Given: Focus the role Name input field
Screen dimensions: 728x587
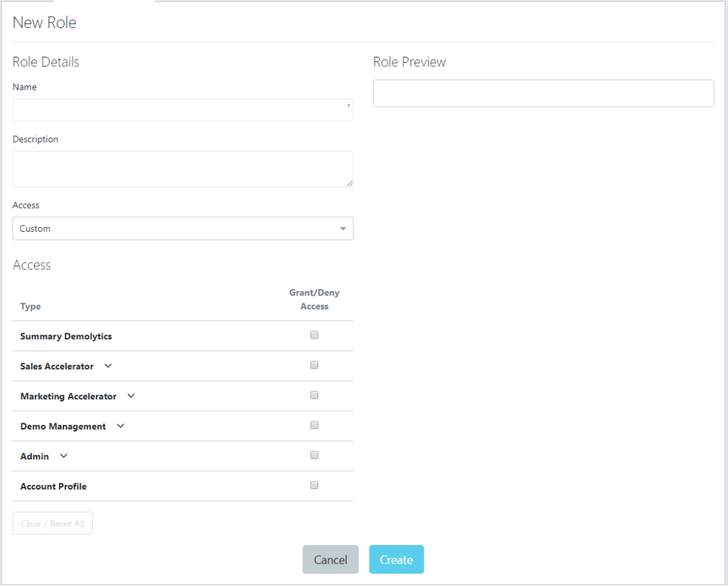Looking at the screenshot, I should (183, 110).
